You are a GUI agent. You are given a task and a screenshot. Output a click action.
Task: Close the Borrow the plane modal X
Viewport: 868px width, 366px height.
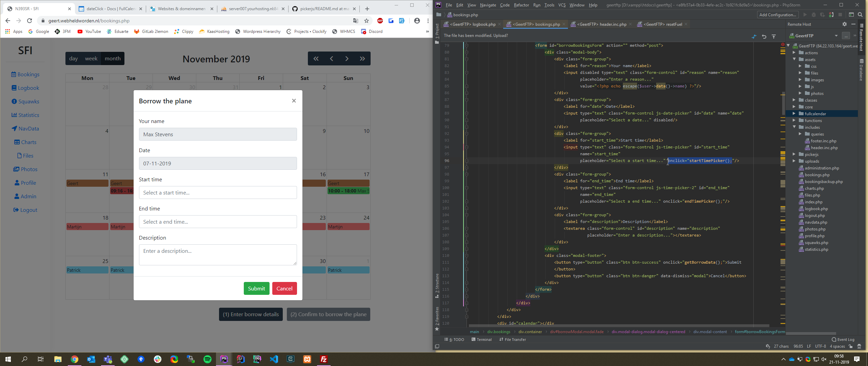294,101
